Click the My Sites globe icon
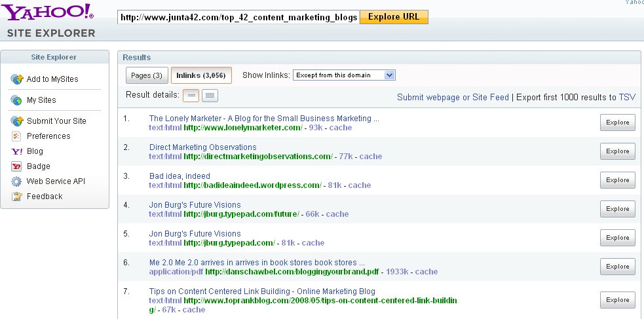This screenshot has height=319, width=644. point(16,100)
